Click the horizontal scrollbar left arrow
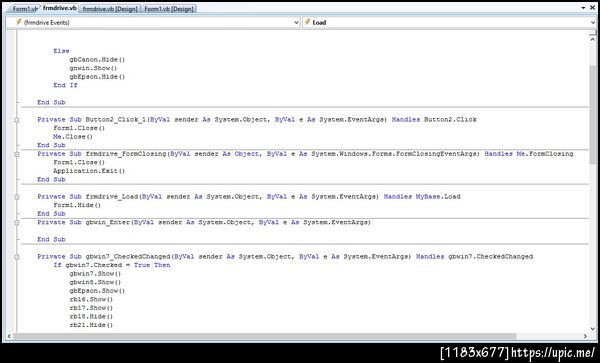Viewport: 600px width, 363px height. point(9,336)
